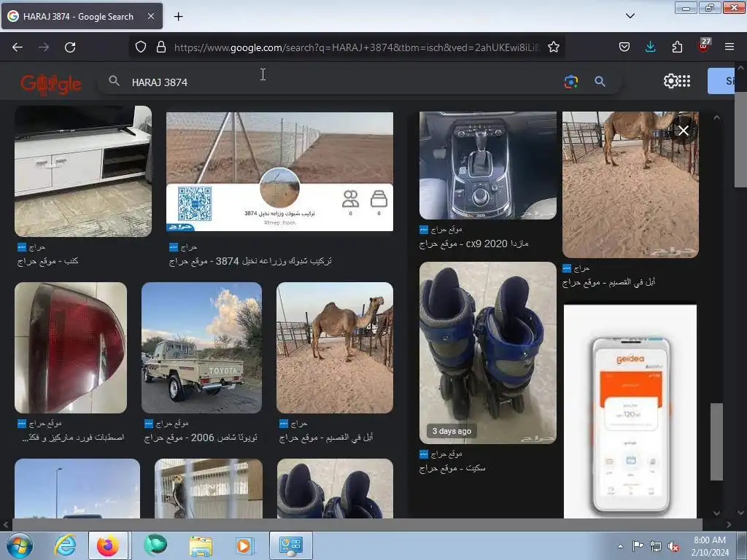Click the horizontal scrollbar left arrow
747x560 pixels.
point(6,524)
